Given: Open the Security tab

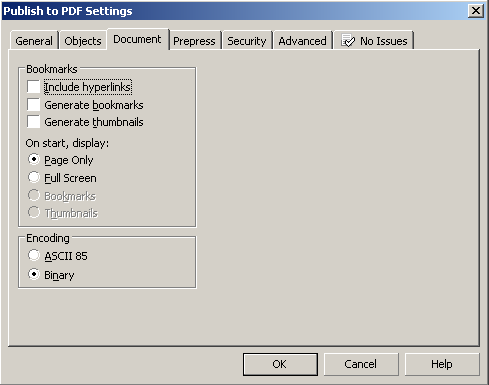Looking at the screenshot, I should 247,41.
